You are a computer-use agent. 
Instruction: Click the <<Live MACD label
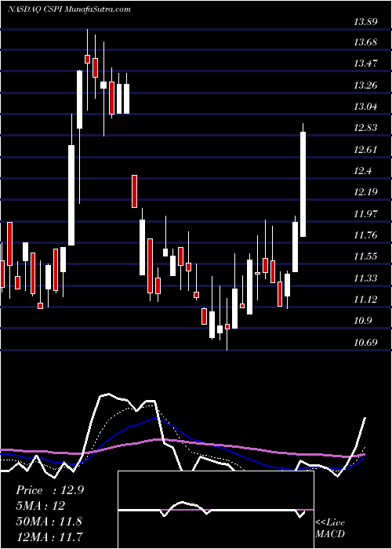point(330,529)
